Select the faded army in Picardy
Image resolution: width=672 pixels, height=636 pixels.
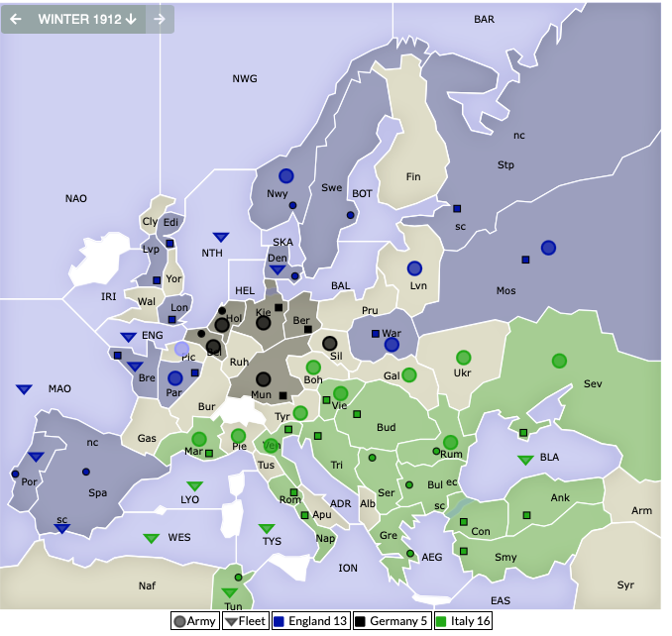(x=181, y=349)
